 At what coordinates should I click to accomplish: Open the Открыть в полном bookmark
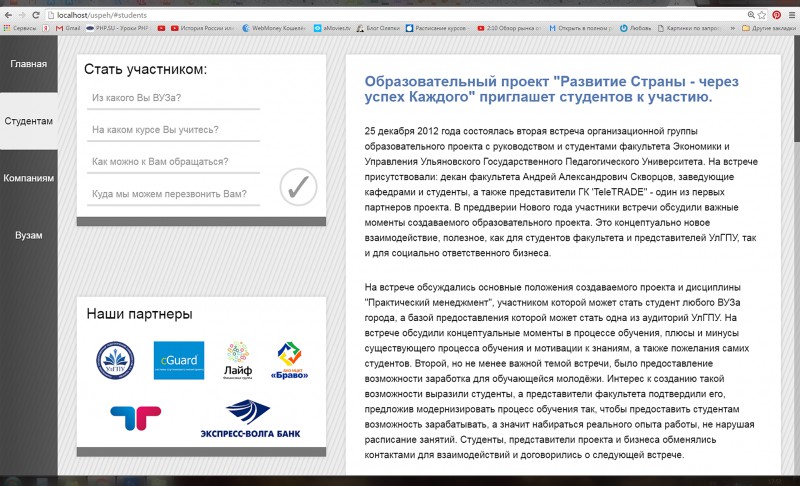(581, 28)
